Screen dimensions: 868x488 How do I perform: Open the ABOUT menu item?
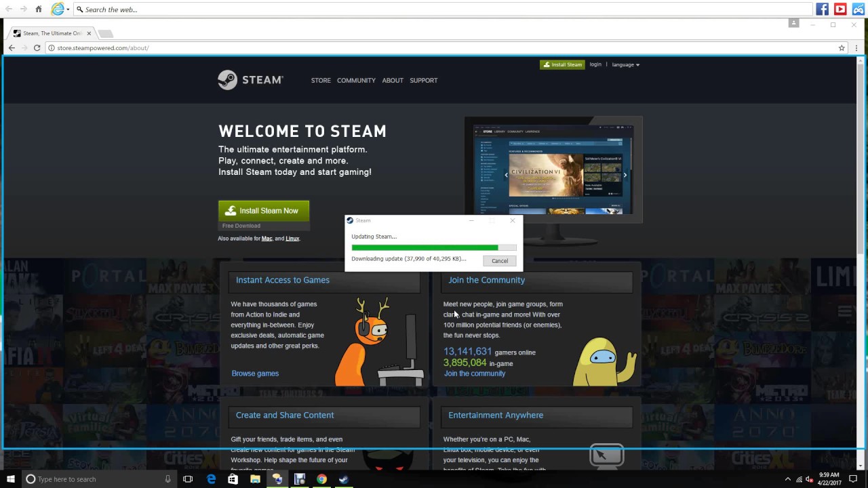point(393,80)
